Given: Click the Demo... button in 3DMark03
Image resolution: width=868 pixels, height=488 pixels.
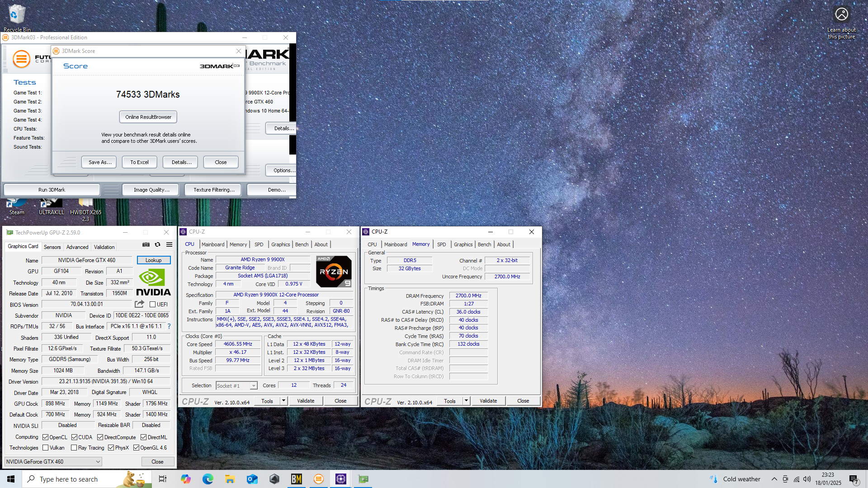Looking at the screenshot, I should click(272, 190).
